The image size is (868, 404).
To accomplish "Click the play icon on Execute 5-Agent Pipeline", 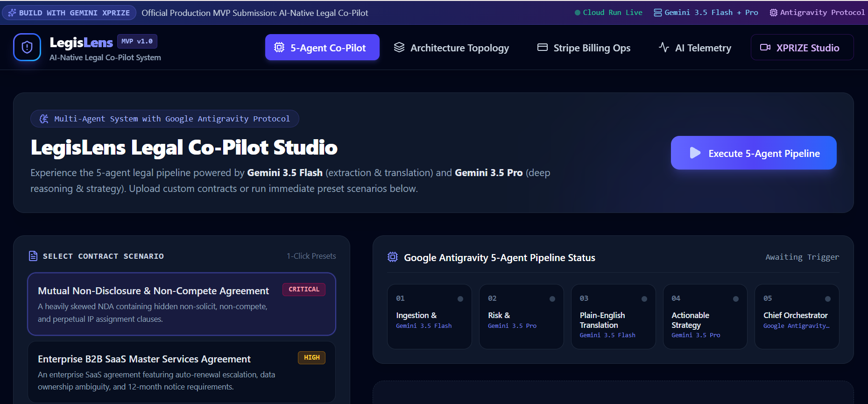I will tap(695, 153).
